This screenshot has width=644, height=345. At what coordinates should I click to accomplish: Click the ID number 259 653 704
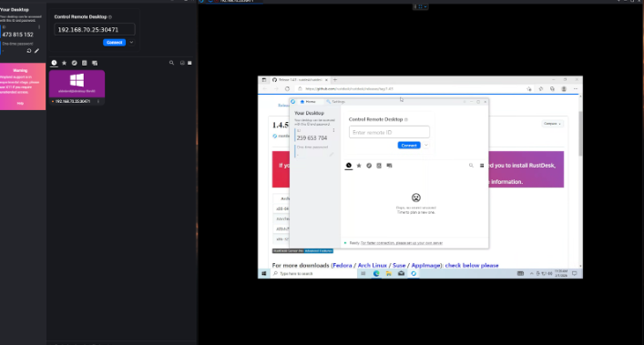pos(312,137)
